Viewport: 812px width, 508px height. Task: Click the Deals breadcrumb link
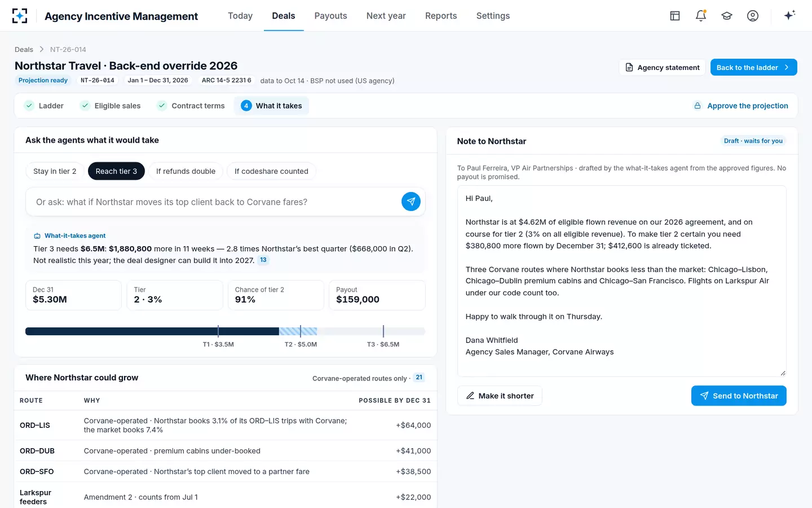coord(24,50)
